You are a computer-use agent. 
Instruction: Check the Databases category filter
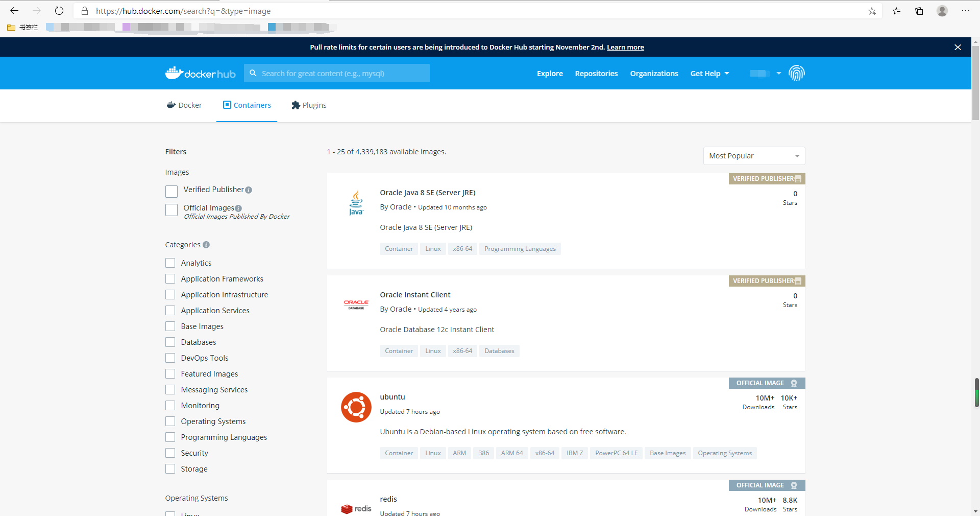[x=170, y=342]
